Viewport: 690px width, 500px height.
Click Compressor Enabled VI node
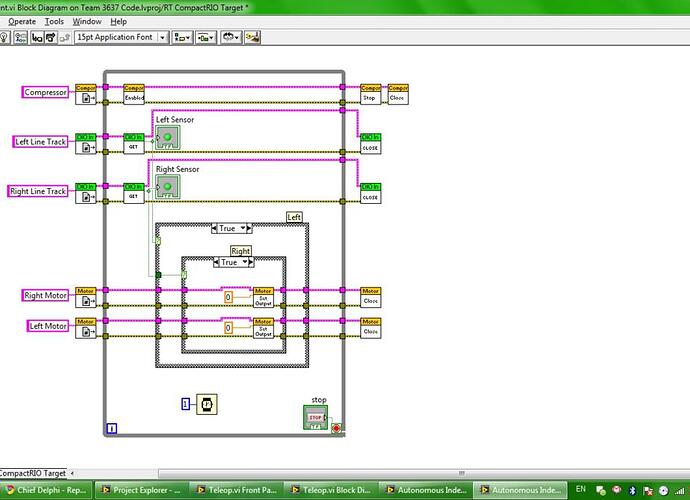click(x=134, y=94)
